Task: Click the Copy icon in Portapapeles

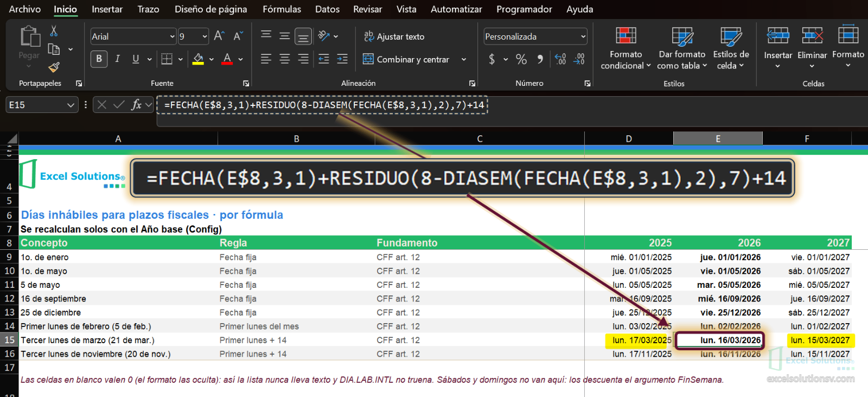Action: pyautogui.click(x=54, y=49)
